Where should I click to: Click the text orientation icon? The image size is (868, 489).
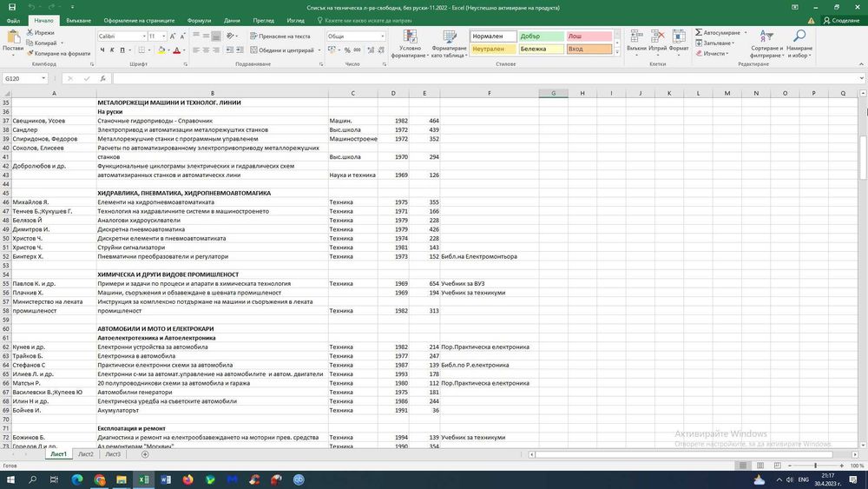(231, 36)
